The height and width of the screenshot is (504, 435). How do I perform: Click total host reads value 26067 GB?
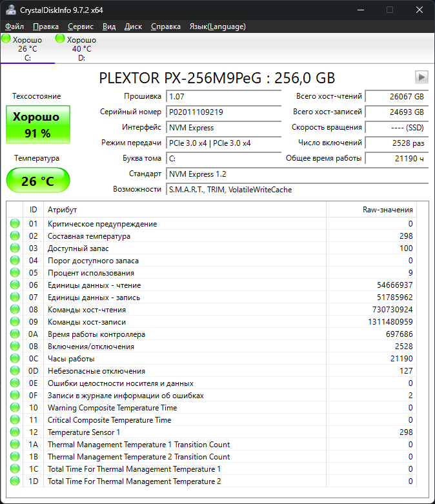click(397, 96)
